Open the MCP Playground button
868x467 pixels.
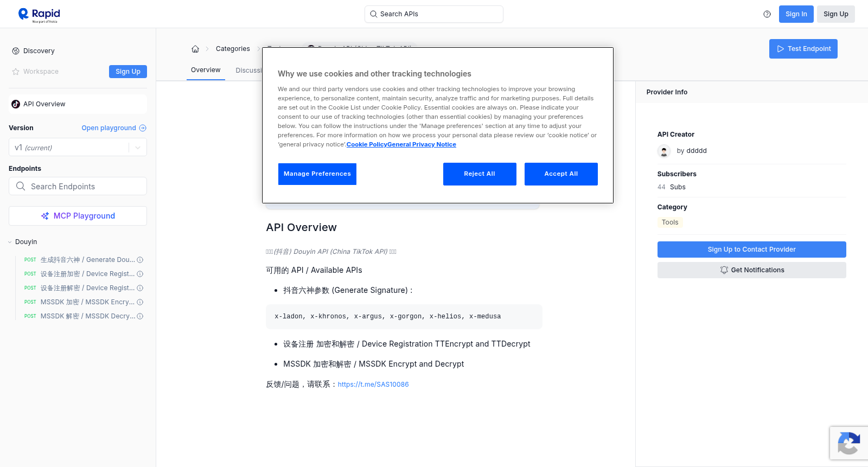[78, 216]
